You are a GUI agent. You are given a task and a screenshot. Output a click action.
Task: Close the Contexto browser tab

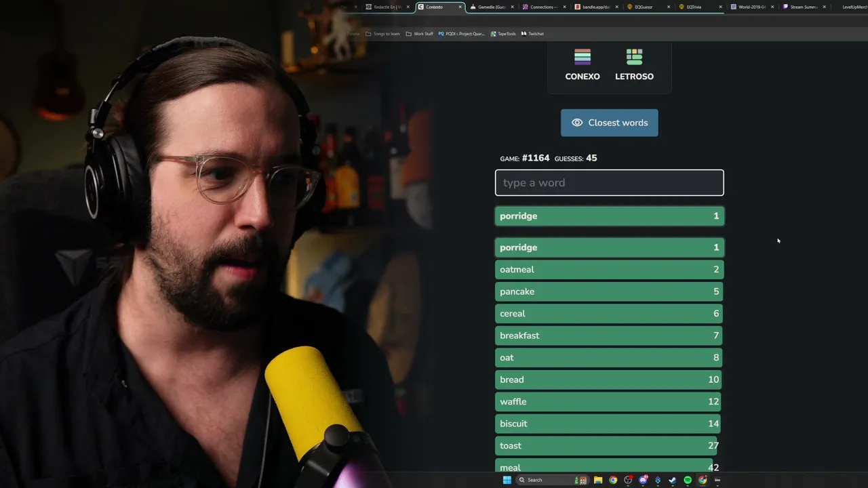click(x=460, y=7)
